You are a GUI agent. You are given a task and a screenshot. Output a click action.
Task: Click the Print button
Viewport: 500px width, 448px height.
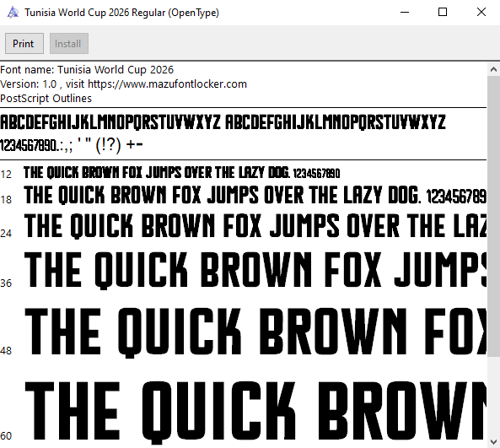(x=24, y=43)
